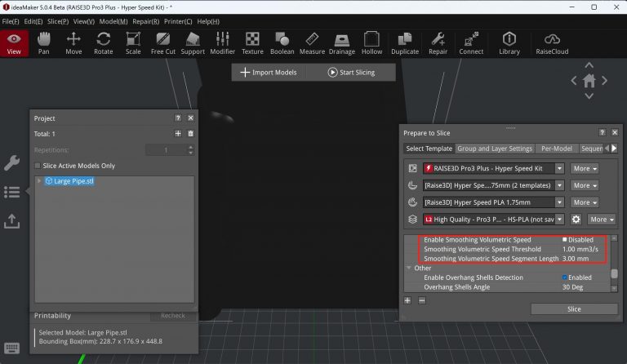This screenshot has height=364, width=627.
Task: Toggle Enable Smoothing Volumetric Speed checkbox
Action: 565,239
